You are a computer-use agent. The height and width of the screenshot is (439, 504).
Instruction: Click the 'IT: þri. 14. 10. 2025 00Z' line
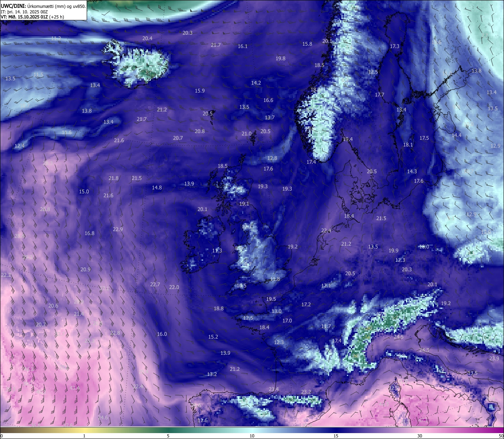pyautogui.click(x=25, y=11)
